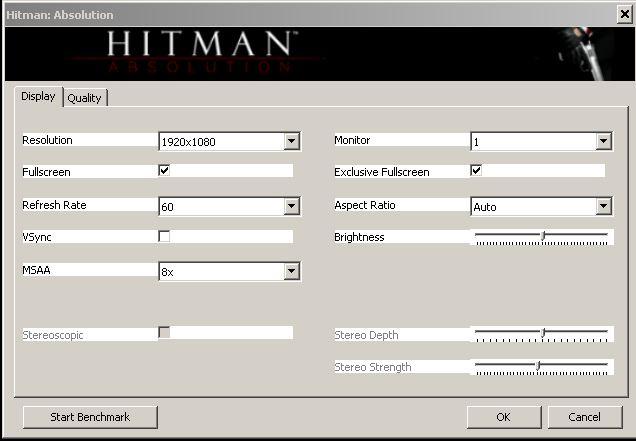Click the Brightness slider handle

pos(543,236)
